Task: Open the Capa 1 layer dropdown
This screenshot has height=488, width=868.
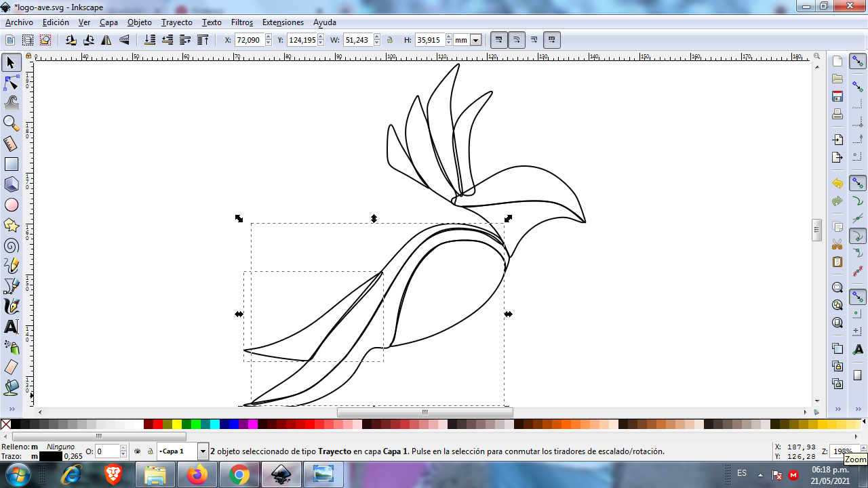Action: tap(203, 451)
